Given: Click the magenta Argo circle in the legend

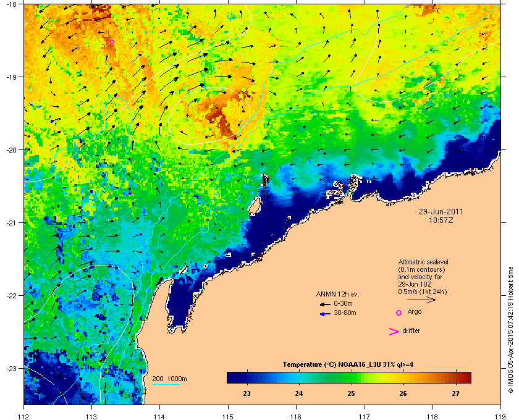Looking at the screenshot, I should (x=399, y=313).
